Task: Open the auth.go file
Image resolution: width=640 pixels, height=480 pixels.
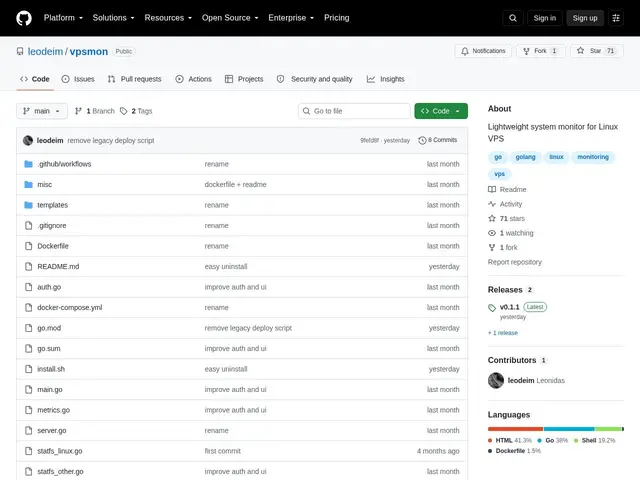Action: 49,287
